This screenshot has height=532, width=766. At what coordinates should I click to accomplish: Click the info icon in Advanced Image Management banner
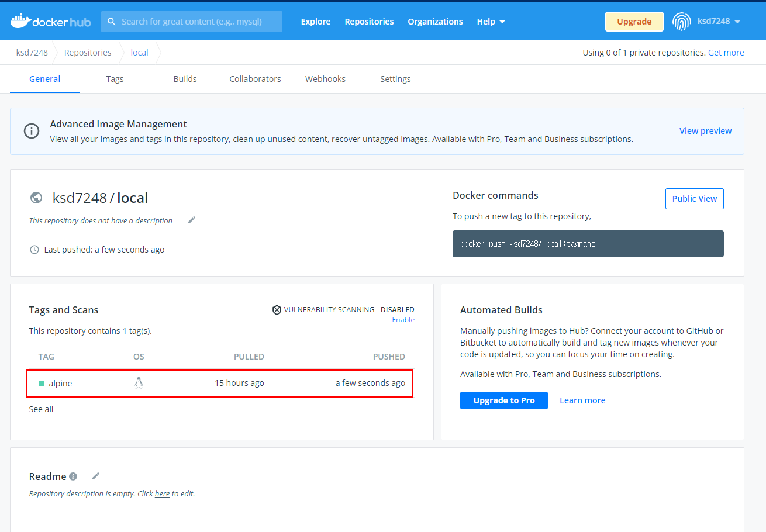[x=32, y=131]
